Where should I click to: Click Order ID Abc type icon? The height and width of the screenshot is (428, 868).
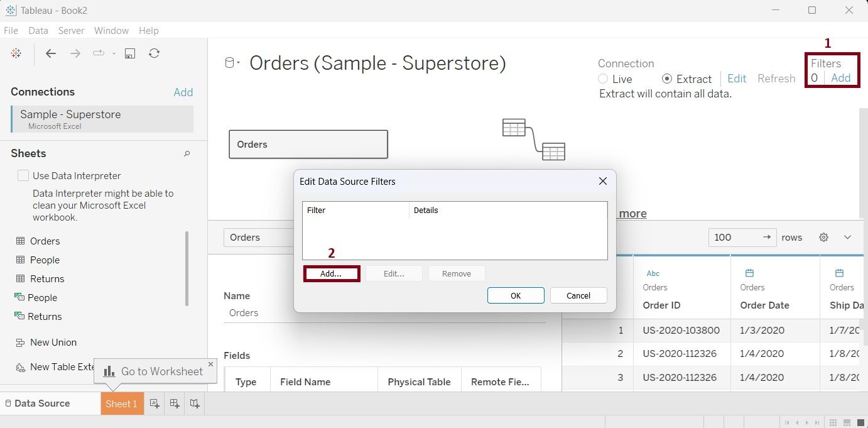[x=653, y=273]
